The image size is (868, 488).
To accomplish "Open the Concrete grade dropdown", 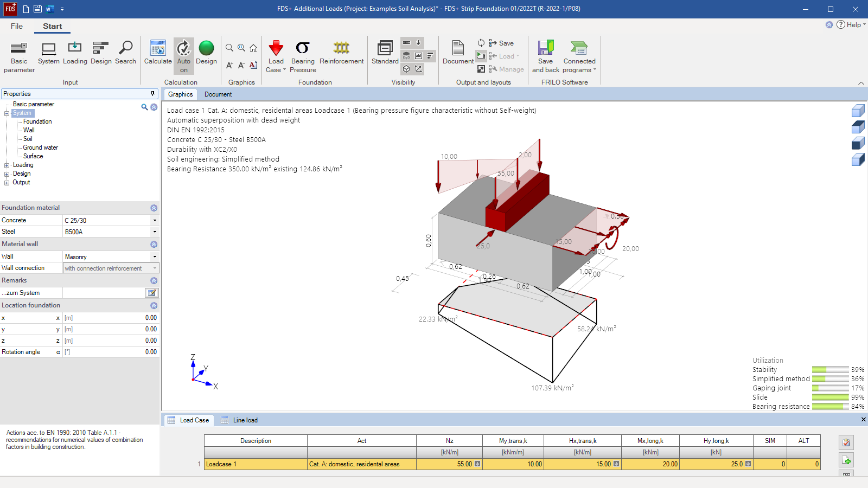I will 155,221.
